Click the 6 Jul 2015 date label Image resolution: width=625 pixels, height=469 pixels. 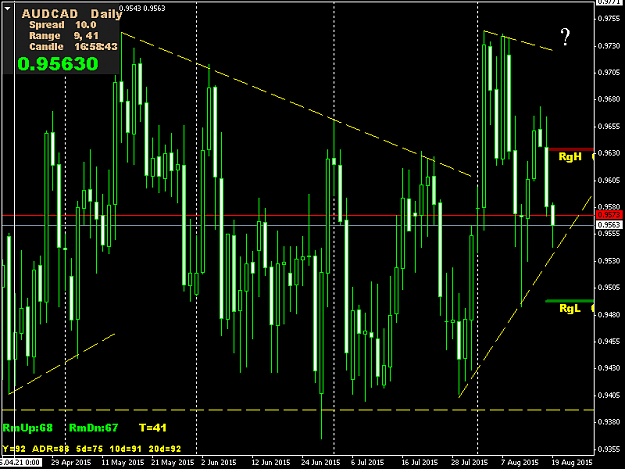pos(367,463)
